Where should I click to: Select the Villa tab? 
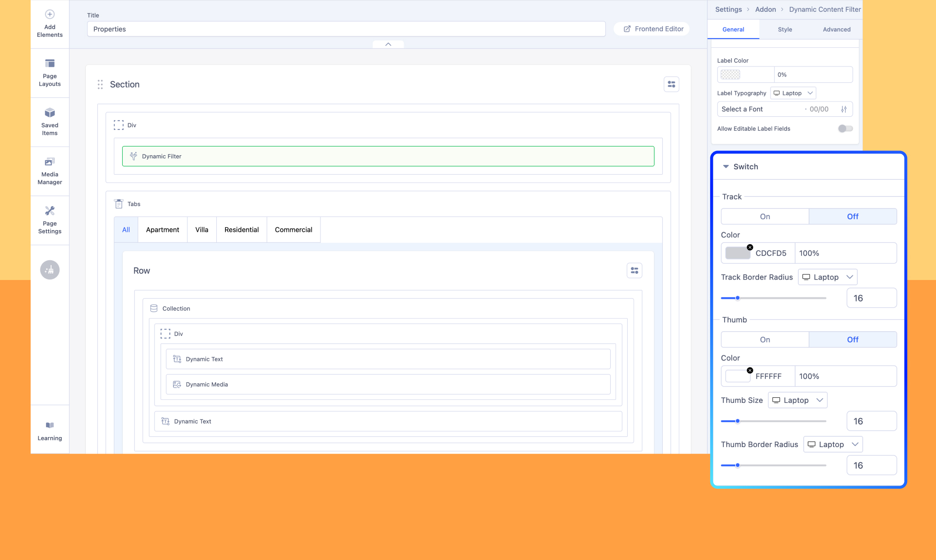point(201,230)
